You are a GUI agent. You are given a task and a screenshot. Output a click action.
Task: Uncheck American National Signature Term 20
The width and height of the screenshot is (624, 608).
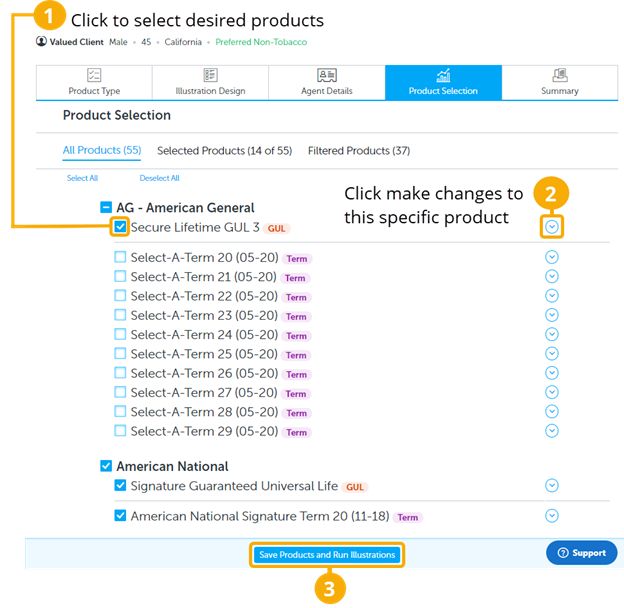(x=120, y=516)
